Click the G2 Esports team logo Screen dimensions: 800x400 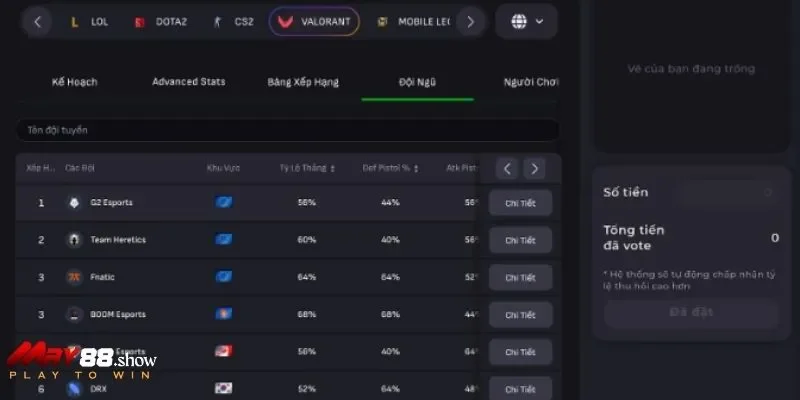pos(74,202)
